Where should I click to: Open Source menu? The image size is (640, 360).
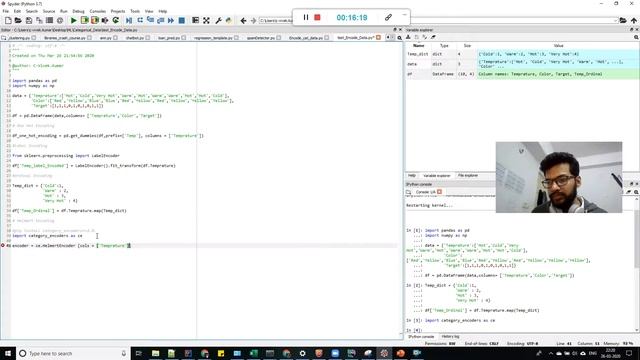pyautogui.click(x=49, y=11)
